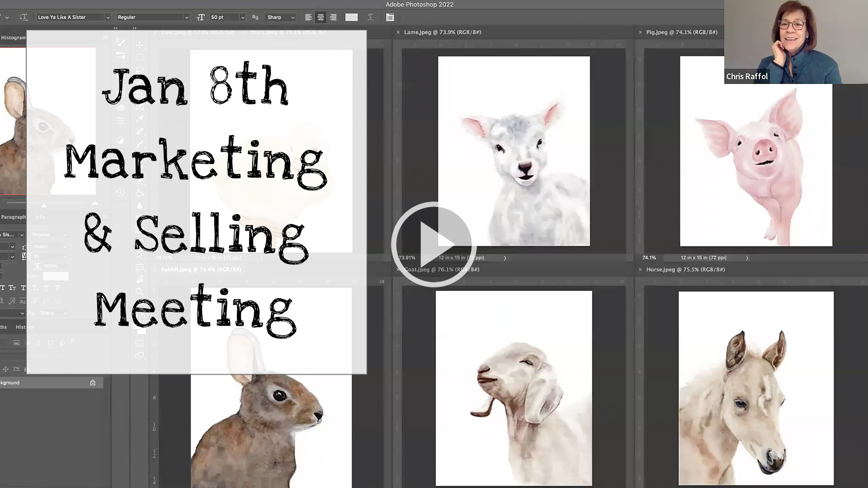Click the Lame.jpeg 73.91% zoom field

tap(407, 258)
